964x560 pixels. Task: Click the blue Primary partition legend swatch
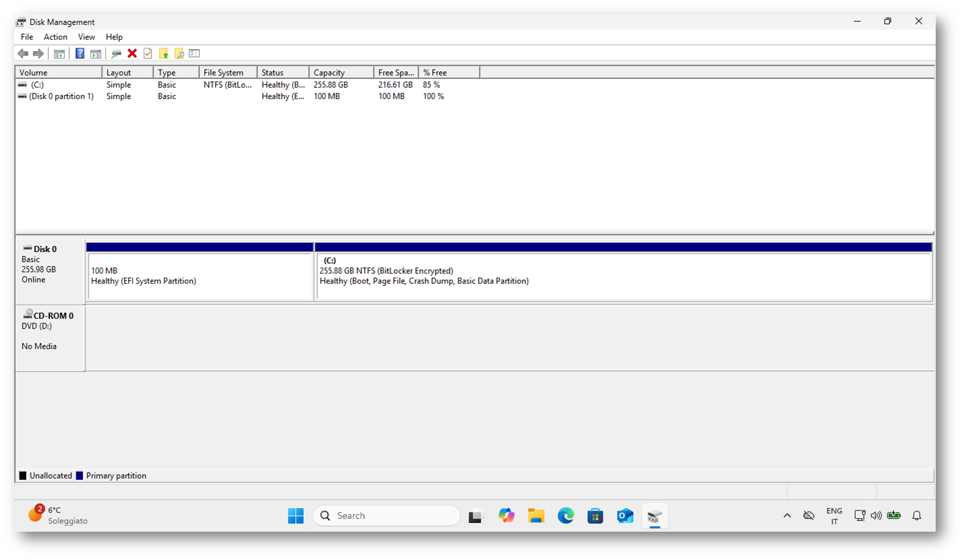tap(80, 476)
